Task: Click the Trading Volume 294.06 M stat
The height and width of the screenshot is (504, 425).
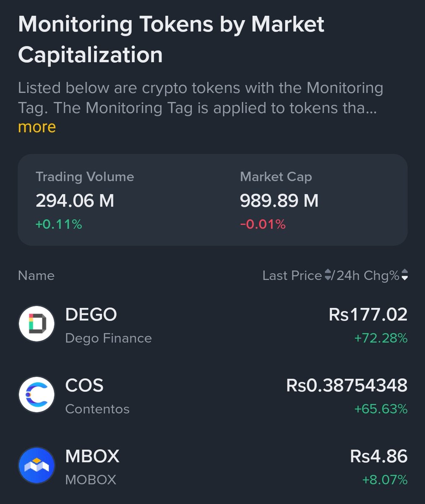Action: point(75,200)
